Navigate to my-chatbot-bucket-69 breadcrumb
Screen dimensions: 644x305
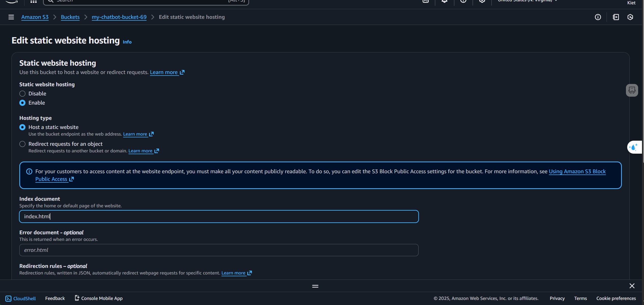point(119,17)
